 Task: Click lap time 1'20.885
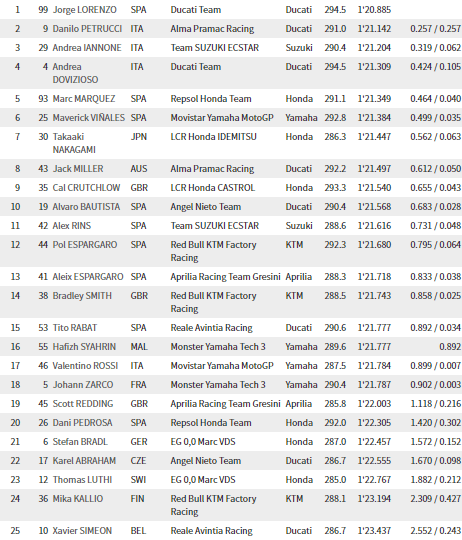[375, 10]
